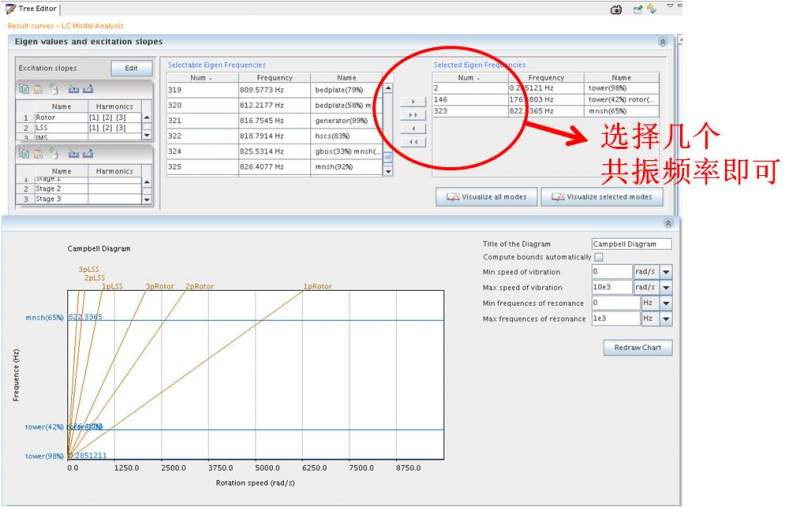800x507 pixels.
Task: Click the paste icon above the Rotor table
Action: click(38, 89)
